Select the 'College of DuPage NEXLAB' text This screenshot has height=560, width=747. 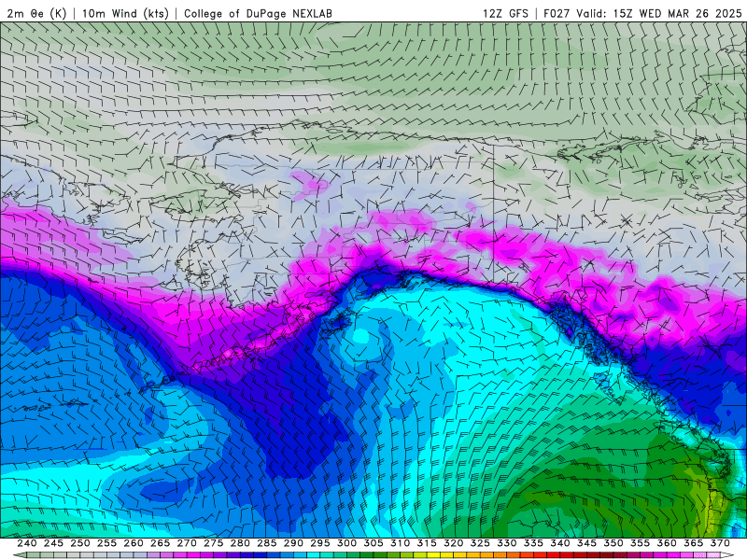coord(258,13)
